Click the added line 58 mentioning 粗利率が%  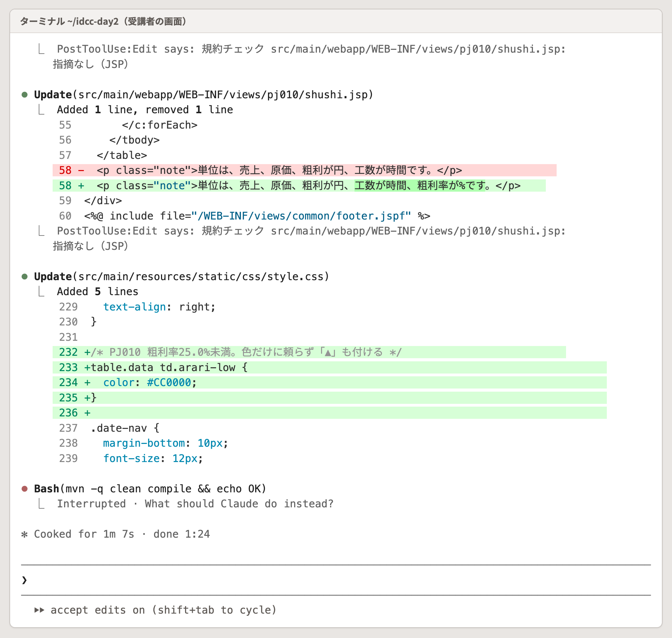point(299,186)
